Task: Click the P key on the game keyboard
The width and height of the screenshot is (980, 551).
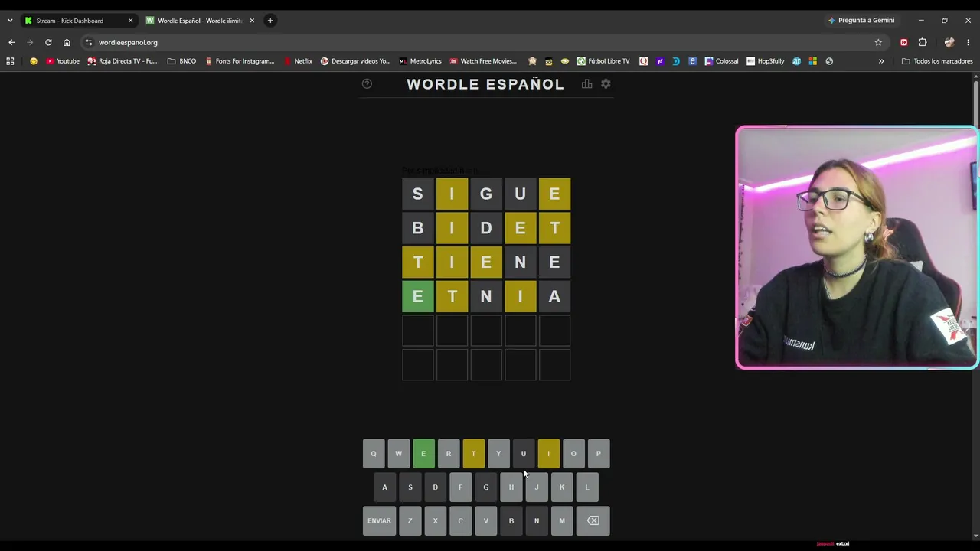Action: pyautogui.click(x=599, y=453)
